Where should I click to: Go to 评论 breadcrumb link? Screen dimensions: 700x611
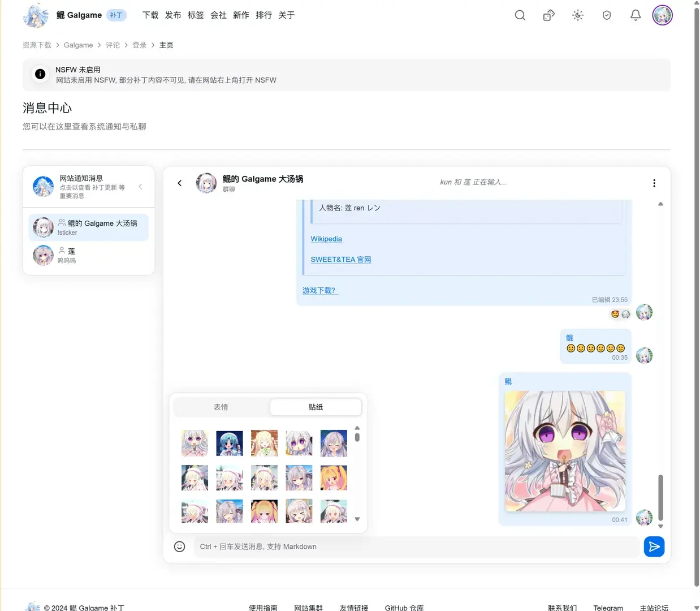(x=113, y=45)
